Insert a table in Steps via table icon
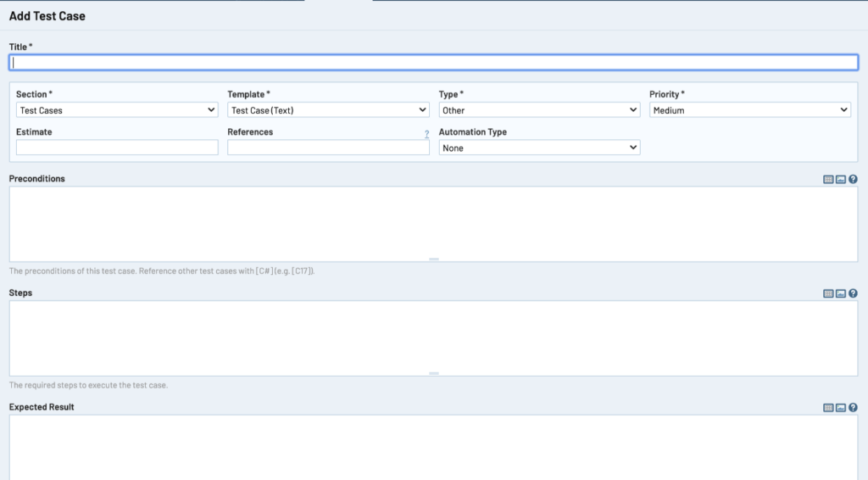 (828, 293)
